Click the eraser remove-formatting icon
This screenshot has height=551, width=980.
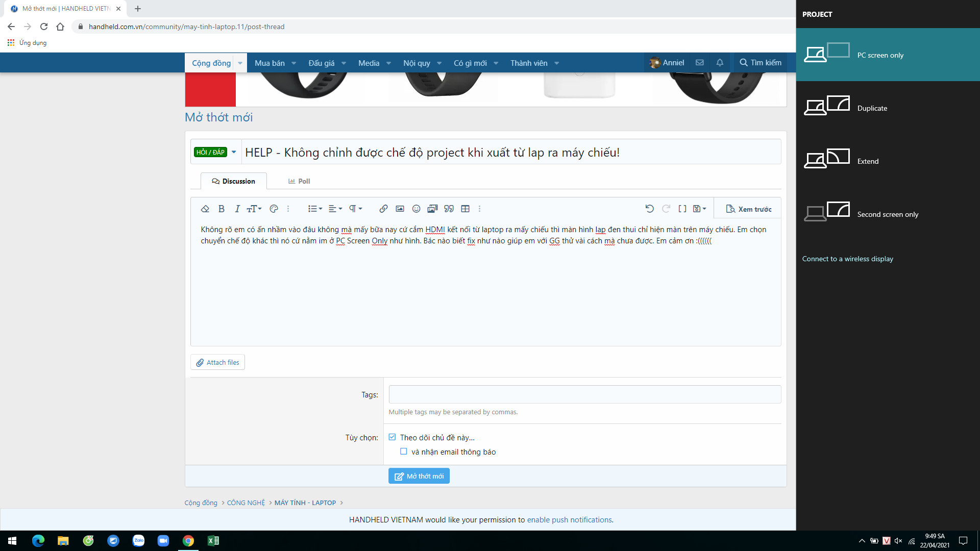(205, 209)
